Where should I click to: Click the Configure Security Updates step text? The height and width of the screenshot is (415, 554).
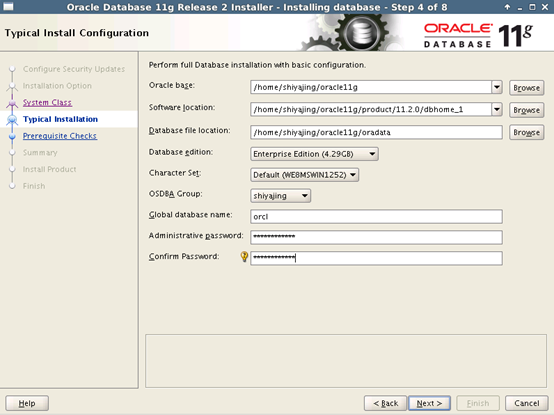point(74,69)
